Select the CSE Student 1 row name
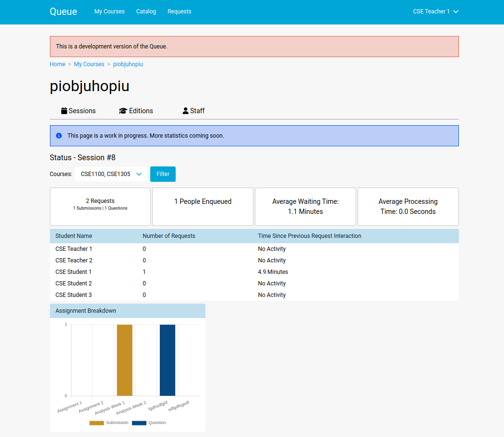Screen dimensions: 504x437 73,272
